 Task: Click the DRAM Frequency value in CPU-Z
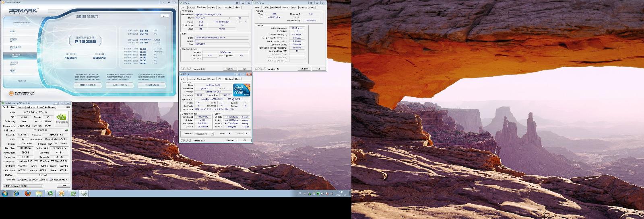point(296,28)
